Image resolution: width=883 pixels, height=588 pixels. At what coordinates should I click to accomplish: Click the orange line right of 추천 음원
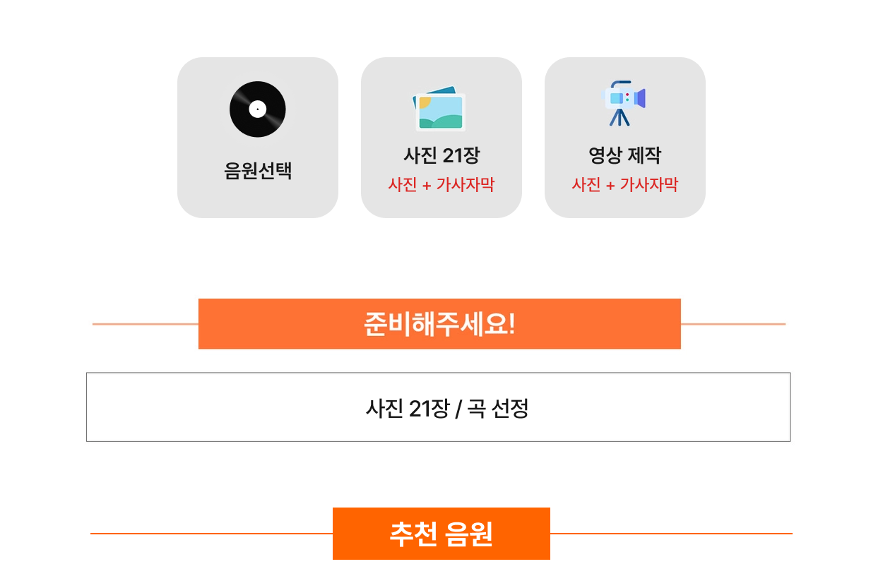tap(671, 534)
